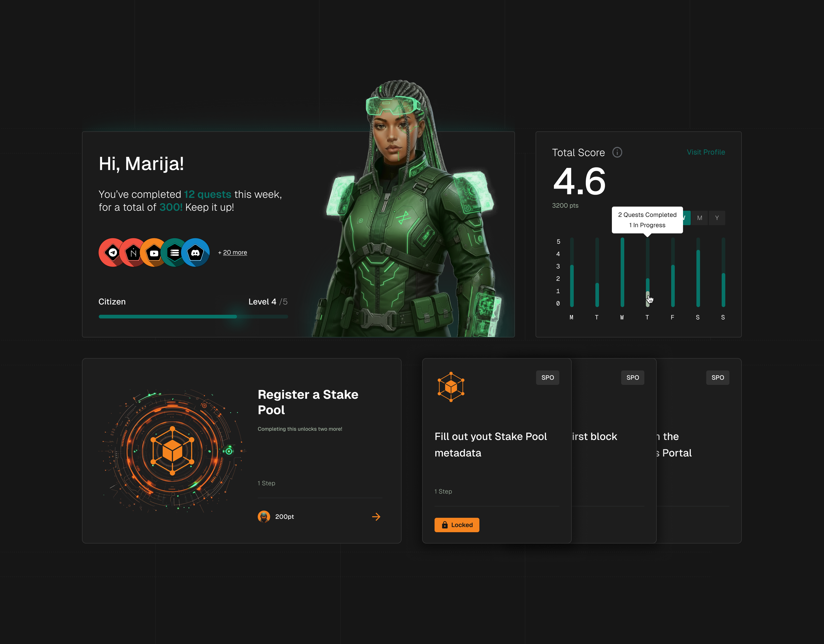Click the orange arrow on Register a Stake Pool
Image resolution: width=824 pixels, height=644 pixels.
376,516
